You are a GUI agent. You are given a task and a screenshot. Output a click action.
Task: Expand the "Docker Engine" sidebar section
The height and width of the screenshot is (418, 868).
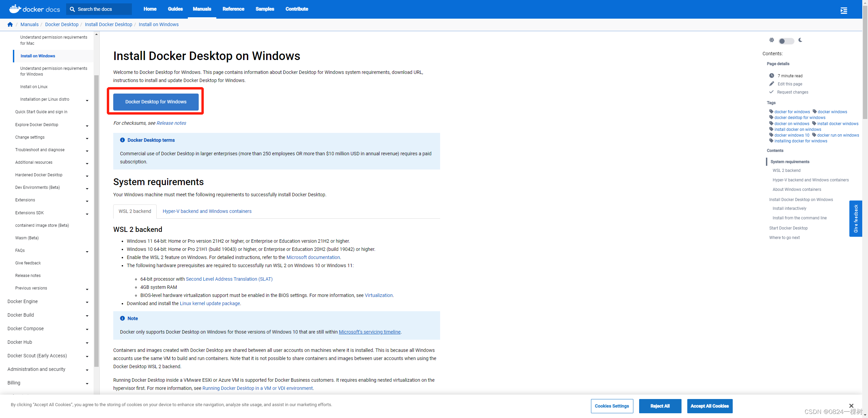tap(87, 302)
